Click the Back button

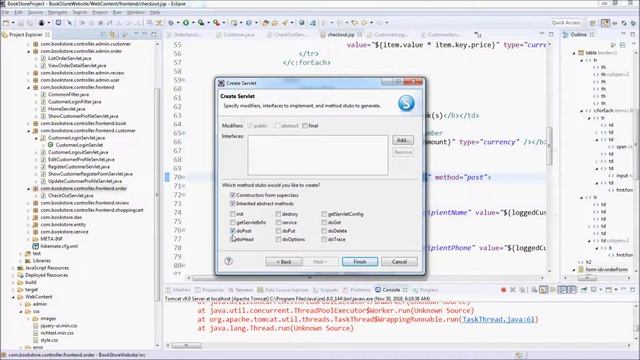click(x=284, y=262)
